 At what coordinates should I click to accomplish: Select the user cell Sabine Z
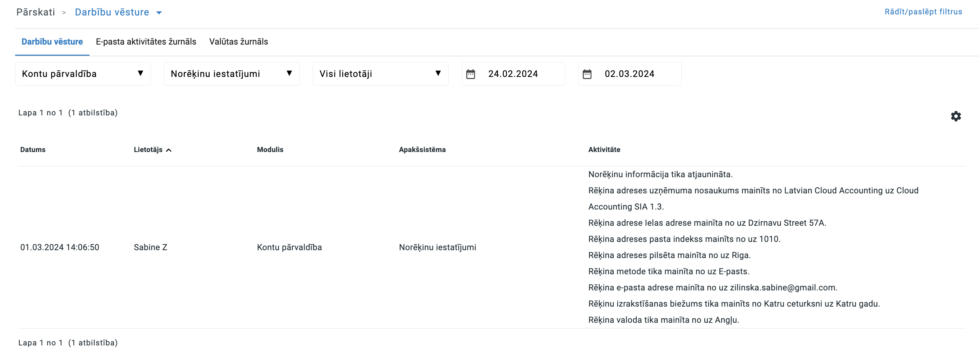(x=150, y=247)
